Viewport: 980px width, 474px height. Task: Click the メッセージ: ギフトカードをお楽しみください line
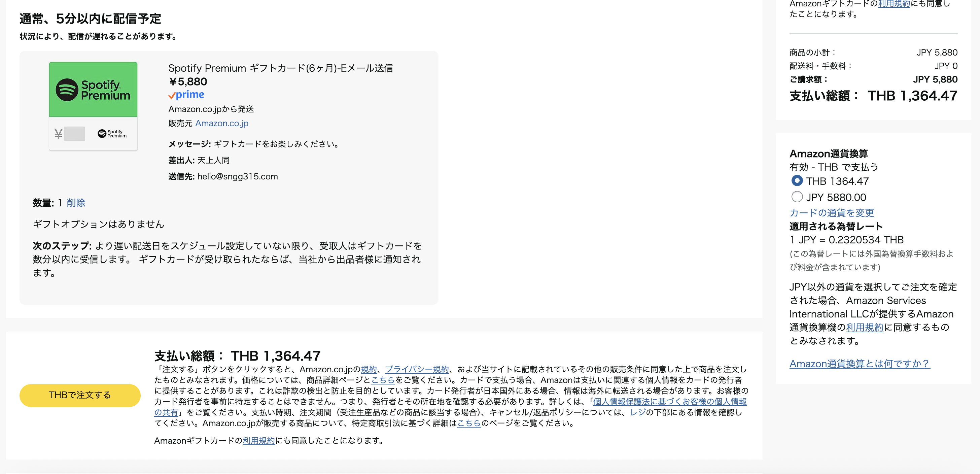(254, 144)
